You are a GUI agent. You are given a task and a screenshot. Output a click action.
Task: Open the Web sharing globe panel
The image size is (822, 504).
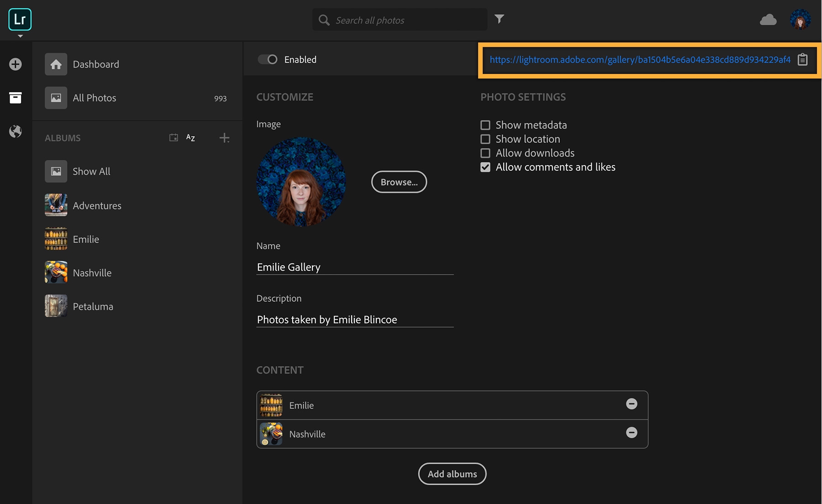pos(15,132)
